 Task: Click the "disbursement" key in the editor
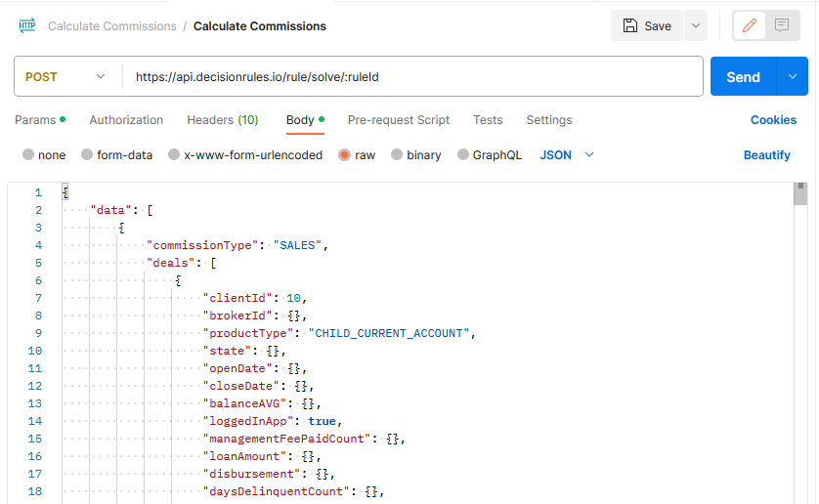click(252, 474)
